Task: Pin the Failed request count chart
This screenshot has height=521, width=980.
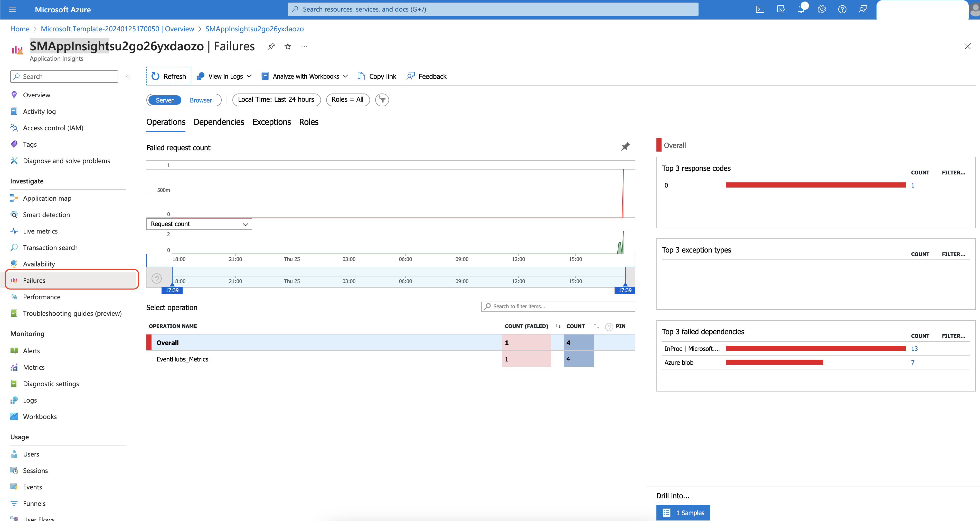Action: click(625, 146)
